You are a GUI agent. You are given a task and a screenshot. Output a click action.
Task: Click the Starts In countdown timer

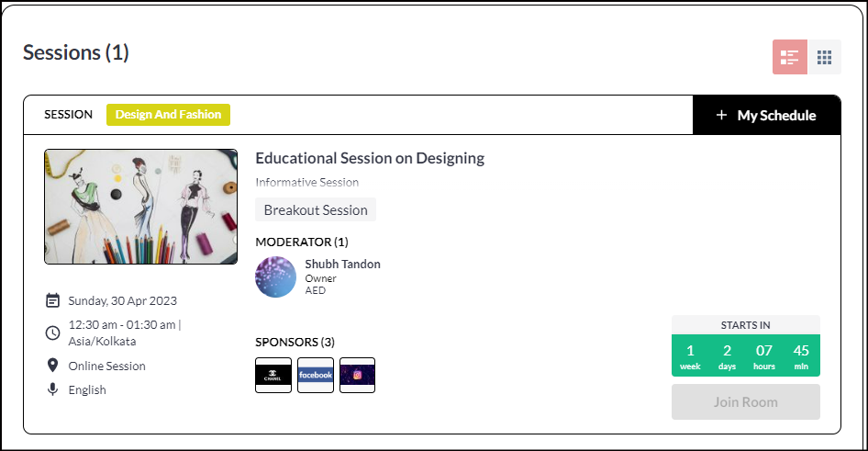pyautogui.click(x=746, y=345)
